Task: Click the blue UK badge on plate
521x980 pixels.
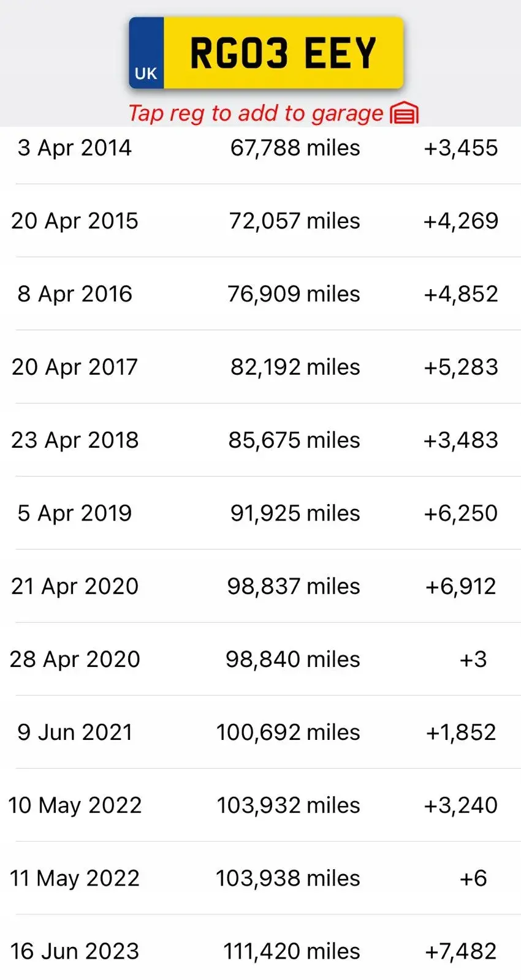Action: point(146,54)
